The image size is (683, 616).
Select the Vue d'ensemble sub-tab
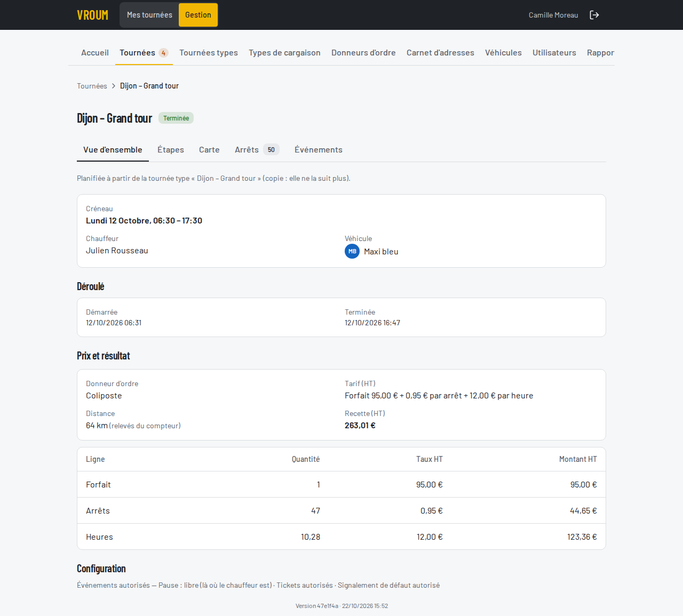(113, 150)
